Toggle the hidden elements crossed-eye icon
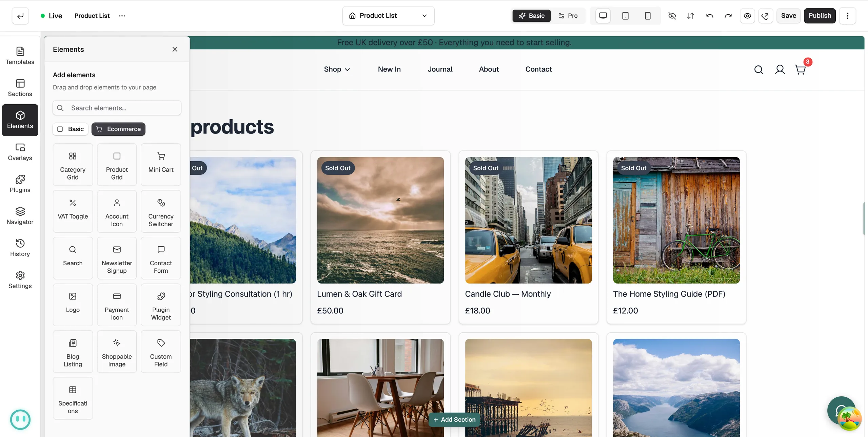The width and height of the screenshot is (868, 437). pyautogui.click(x=672, y=16)
